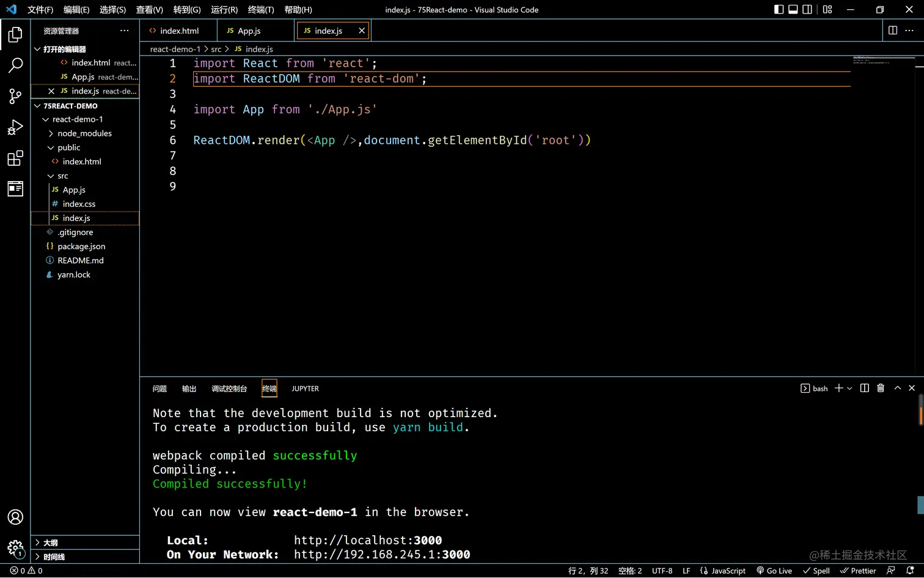Open package.json in the file tree
The width and height of the screenshot is (924, 578).
(x=81, y=246)
